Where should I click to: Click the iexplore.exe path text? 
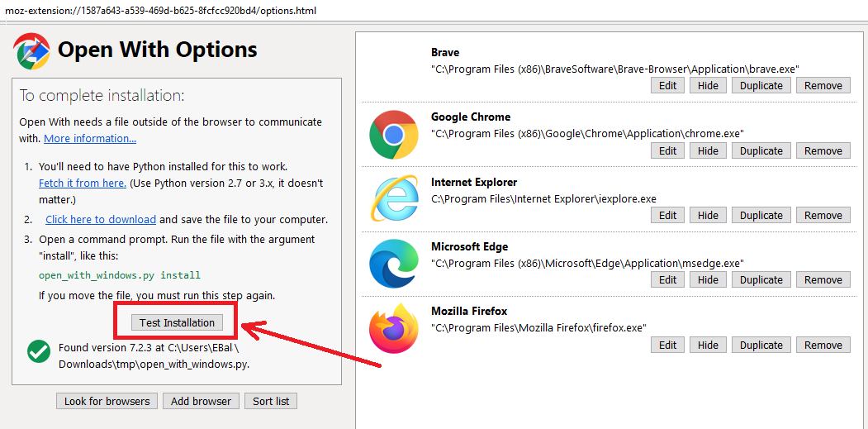(543, 198)
